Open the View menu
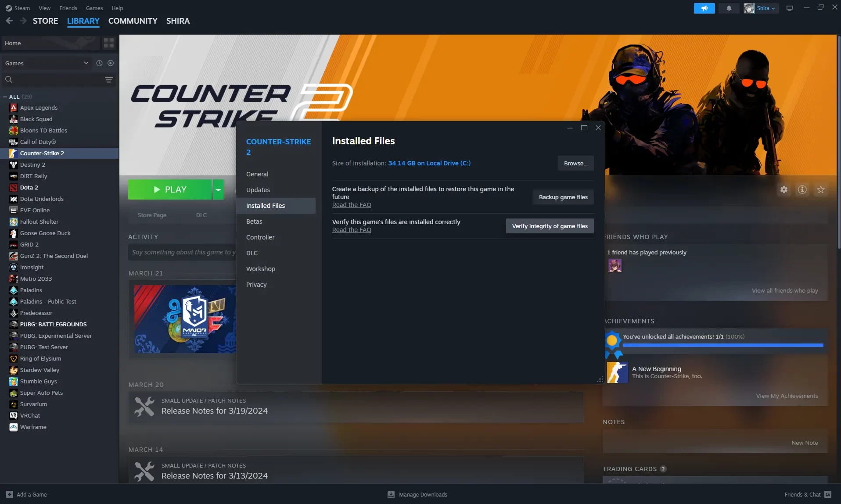 click(x=44, y=8)
